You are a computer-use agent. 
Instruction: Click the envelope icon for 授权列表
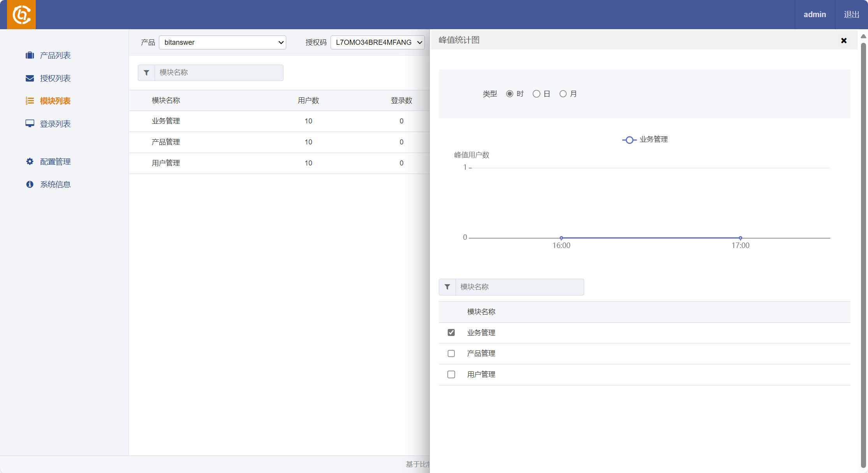pyautogui.click(x=30, y=78)
